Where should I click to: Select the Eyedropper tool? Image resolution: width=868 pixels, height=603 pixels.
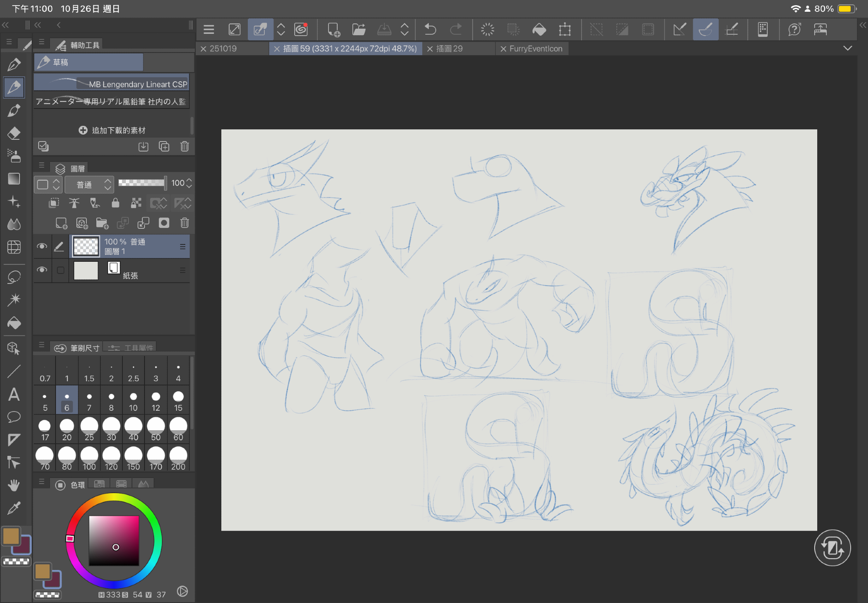14,507
